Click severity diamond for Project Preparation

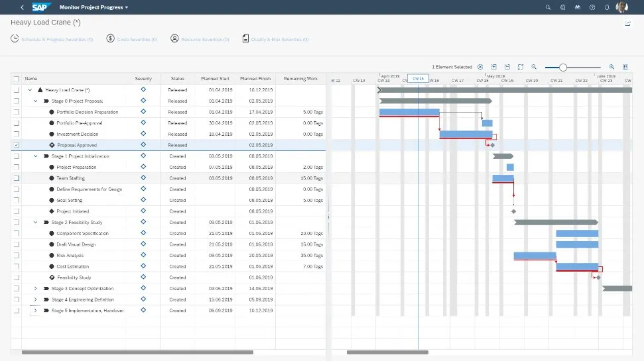point(143,166)
